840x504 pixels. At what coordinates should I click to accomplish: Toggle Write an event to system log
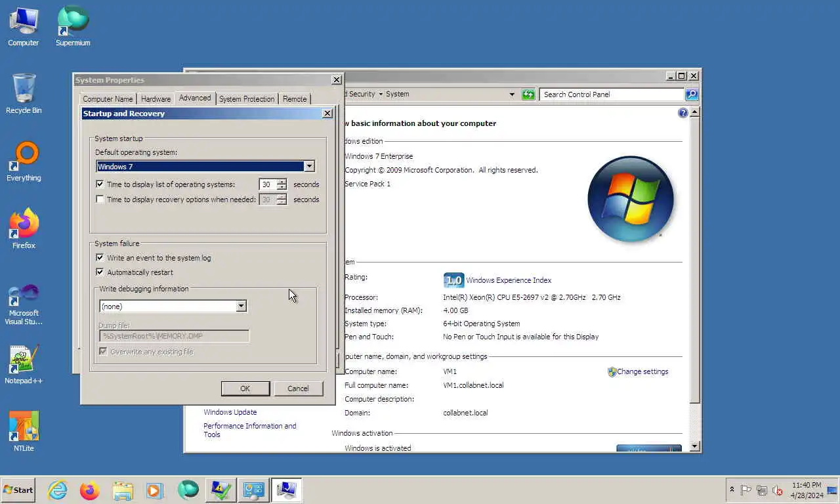(100, 258)
